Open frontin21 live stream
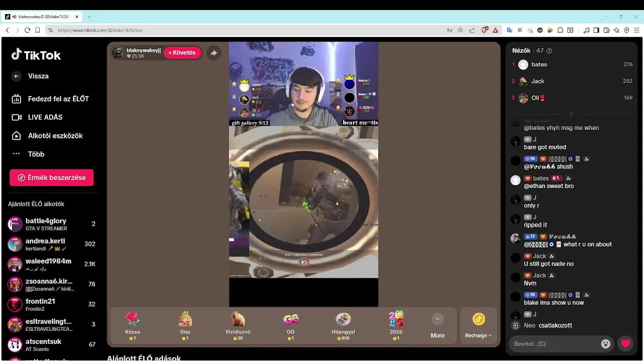The height and width of the screenshot is (362, 644). point(52,305)
